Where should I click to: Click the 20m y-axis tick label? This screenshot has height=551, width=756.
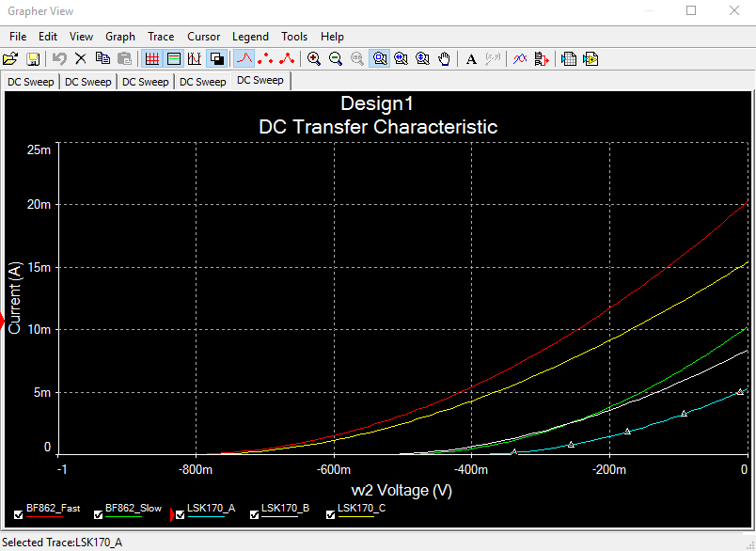[39, 205]
